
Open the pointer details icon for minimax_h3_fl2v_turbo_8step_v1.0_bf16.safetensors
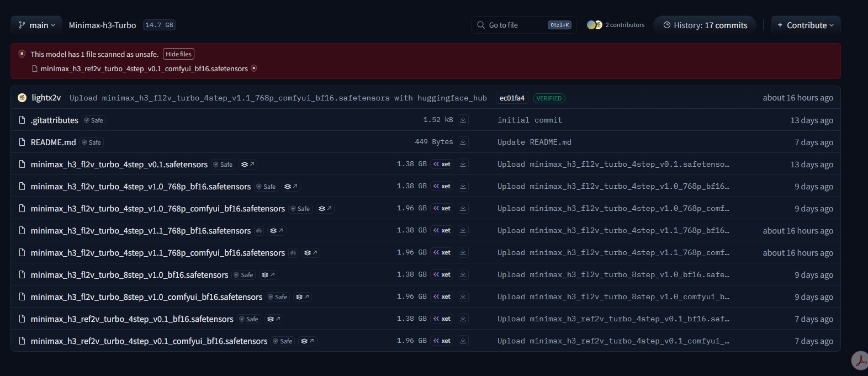(268, 275)
